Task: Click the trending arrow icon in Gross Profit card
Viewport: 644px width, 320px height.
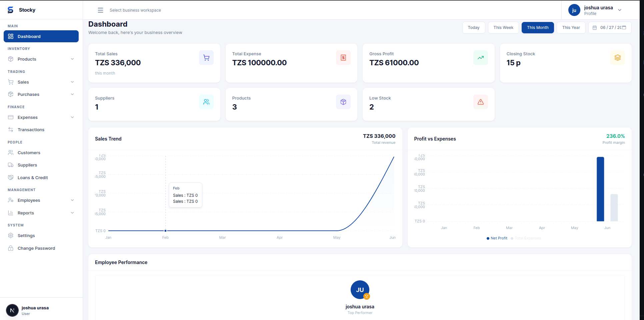Action: 481,58
